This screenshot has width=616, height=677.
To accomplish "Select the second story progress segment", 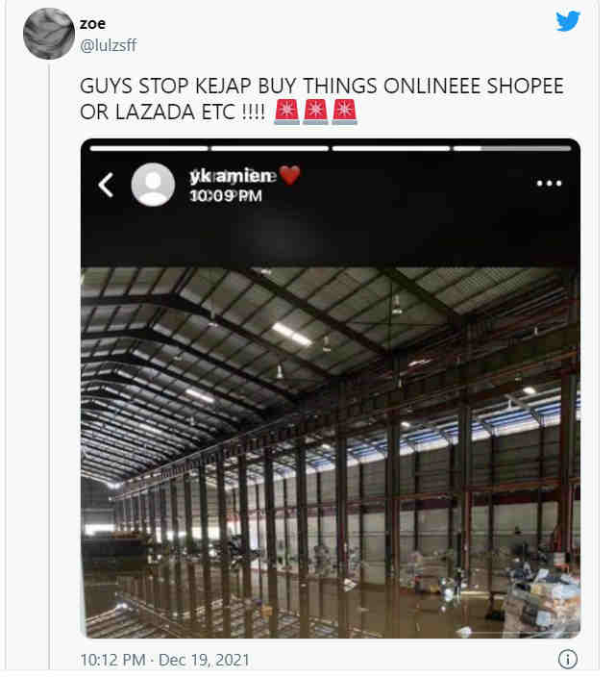I will click(x=270, y=148).
